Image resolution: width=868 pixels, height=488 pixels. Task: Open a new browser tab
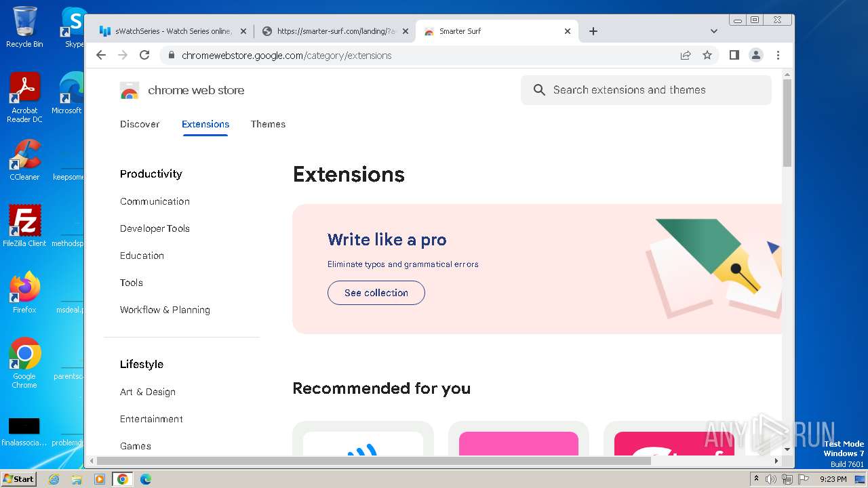click(593, 31)
